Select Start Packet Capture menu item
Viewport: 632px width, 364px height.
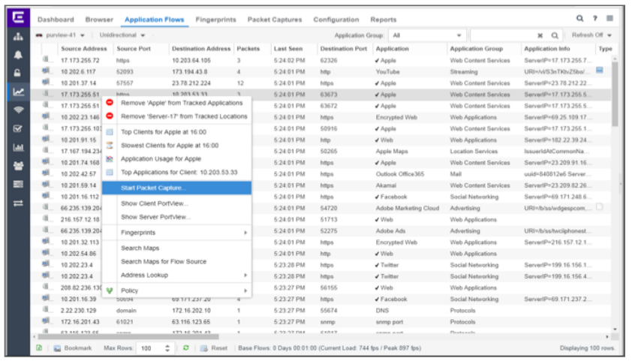click(176, 188)
